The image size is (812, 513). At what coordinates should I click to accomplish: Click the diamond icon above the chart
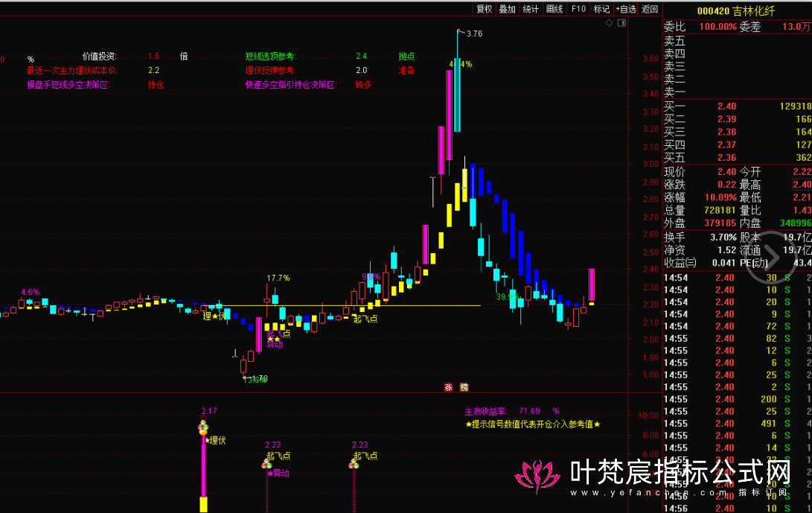tap(609, 23)
